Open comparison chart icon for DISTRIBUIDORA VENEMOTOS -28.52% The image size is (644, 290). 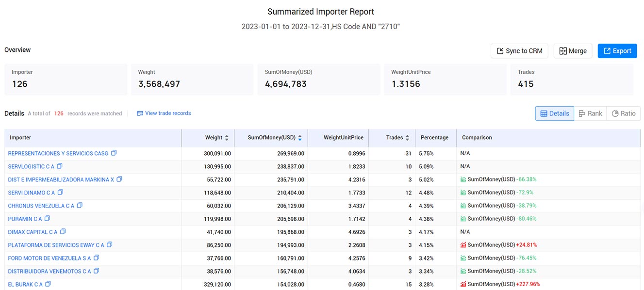[463, 271]
